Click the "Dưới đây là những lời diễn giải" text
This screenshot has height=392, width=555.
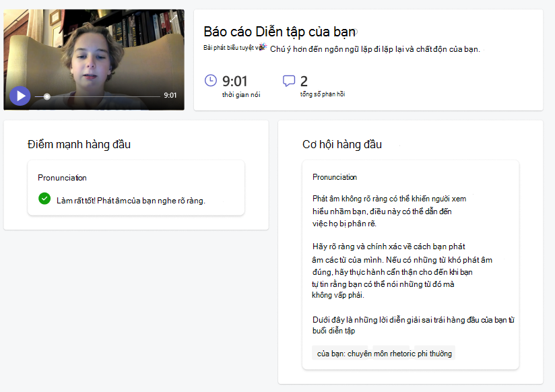click(x=413, y=325)
